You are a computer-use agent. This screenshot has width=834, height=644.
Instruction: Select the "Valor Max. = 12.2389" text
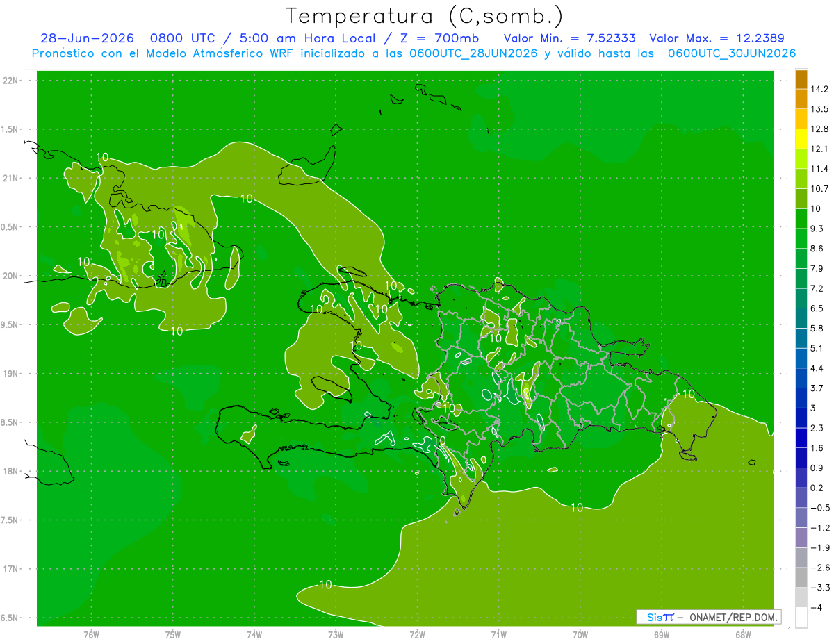pyautogui.click(x=717, y=38)
